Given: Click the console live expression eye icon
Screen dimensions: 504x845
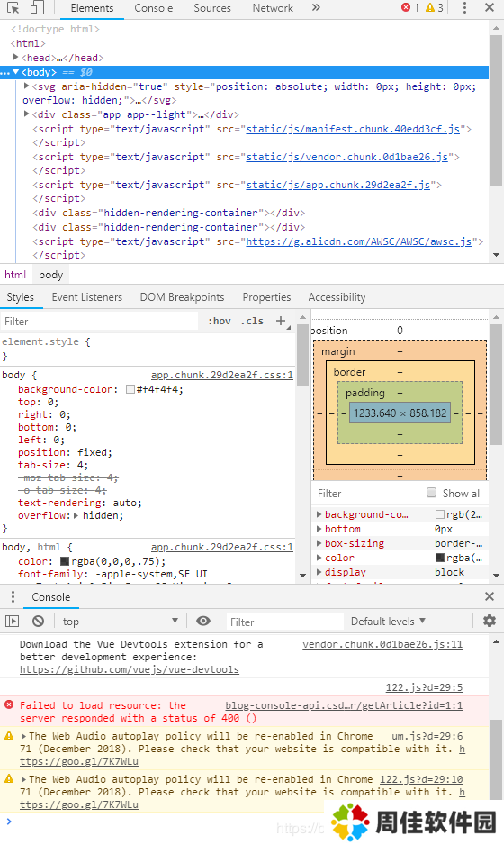Looking at the screenshot, I should point(203,621).
